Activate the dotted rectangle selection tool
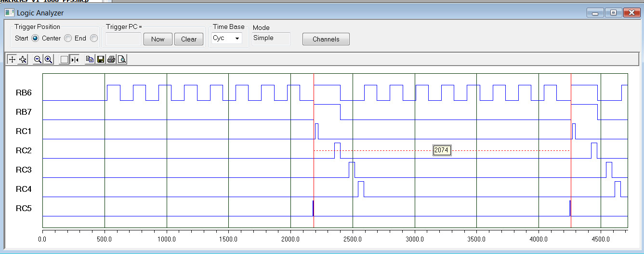This screenshot has height=254, width=644. [64, 59]
